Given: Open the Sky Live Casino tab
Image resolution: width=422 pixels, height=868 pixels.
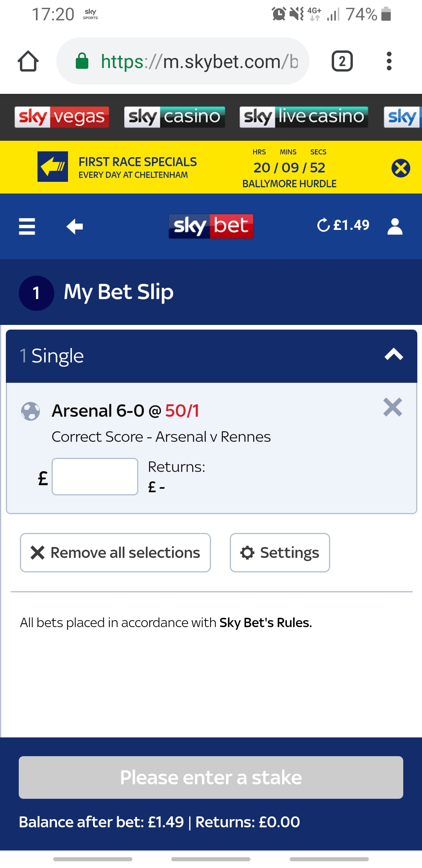Looking at the screenshot, I should (x=304, y=117).
